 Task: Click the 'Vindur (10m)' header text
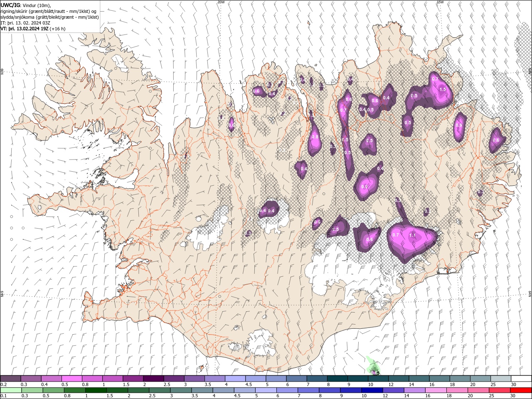(x=36, y=5)
